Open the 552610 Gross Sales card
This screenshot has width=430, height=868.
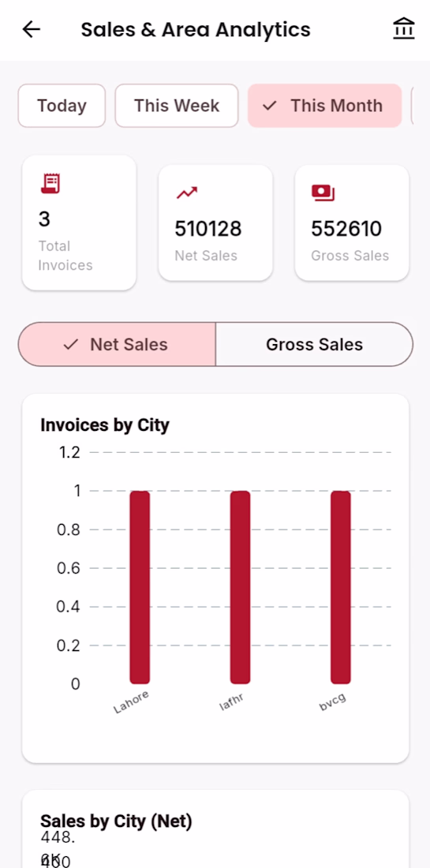352,223
